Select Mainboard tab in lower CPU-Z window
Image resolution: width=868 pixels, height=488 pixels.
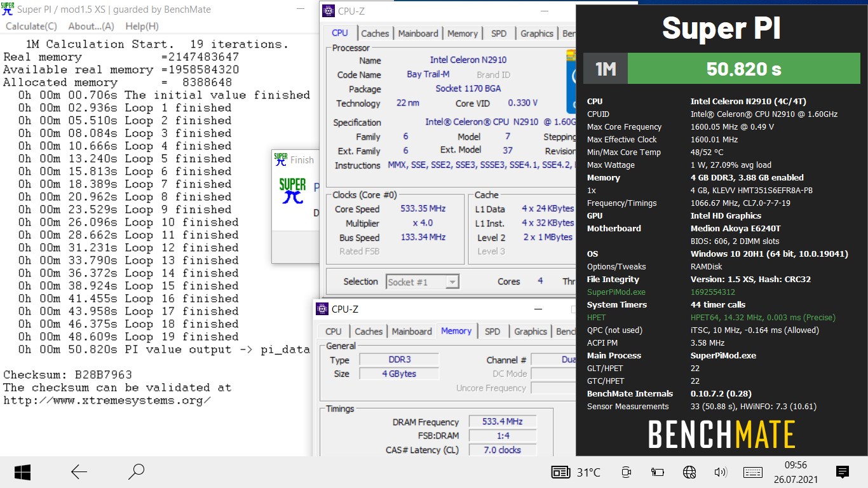(x=412, y=332)
